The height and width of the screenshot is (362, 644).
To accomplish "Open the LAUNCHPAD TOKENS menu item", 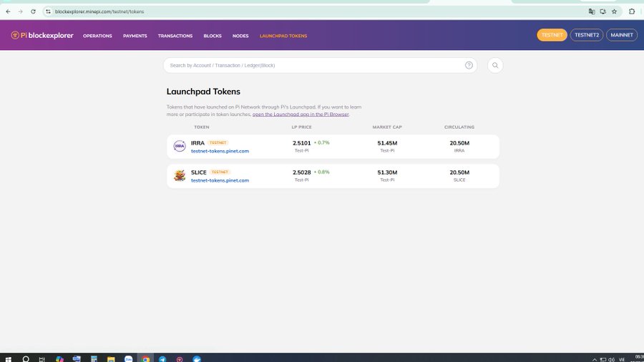I will [283, 36].
